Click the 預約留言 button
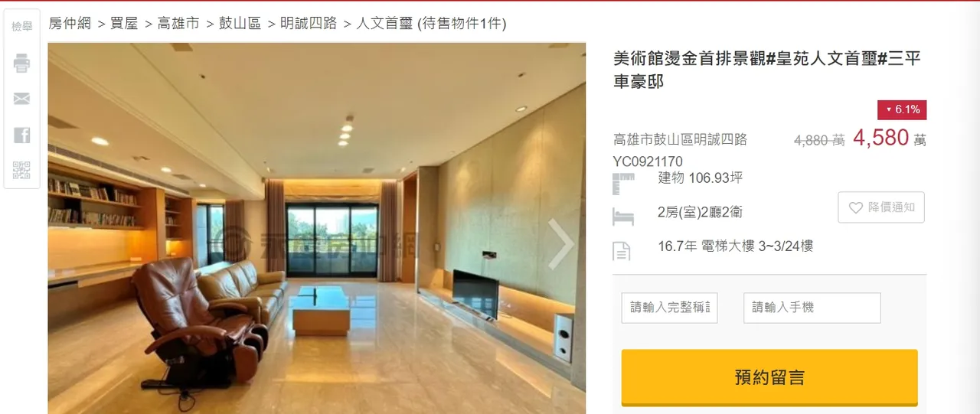The image size is (980, 414). 769,377
